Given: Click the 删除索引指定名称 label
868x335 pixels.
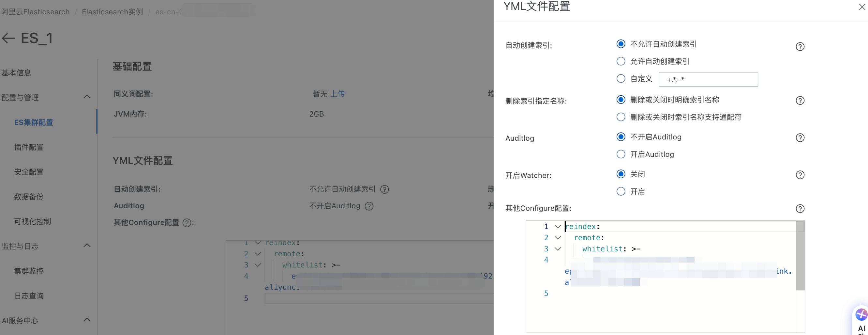Looking at the screenshot, I should coord(536,101).
